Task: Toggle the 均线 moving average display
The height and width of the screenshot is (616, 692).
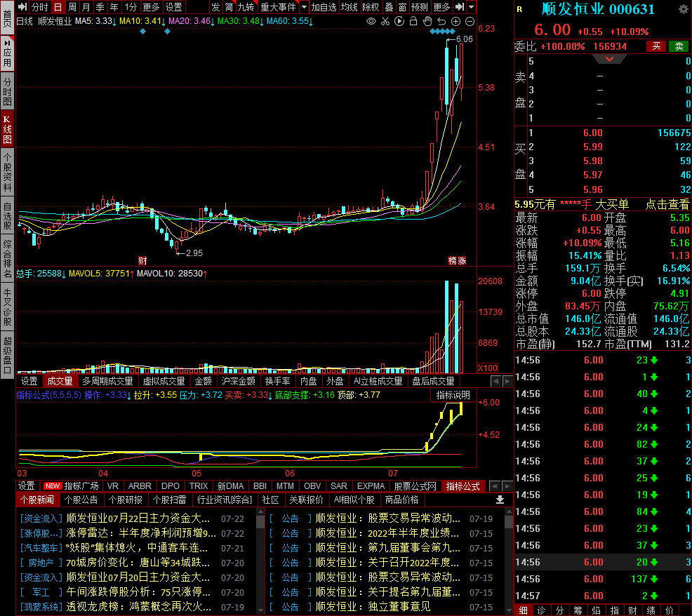Action: [x=349, y=7]
